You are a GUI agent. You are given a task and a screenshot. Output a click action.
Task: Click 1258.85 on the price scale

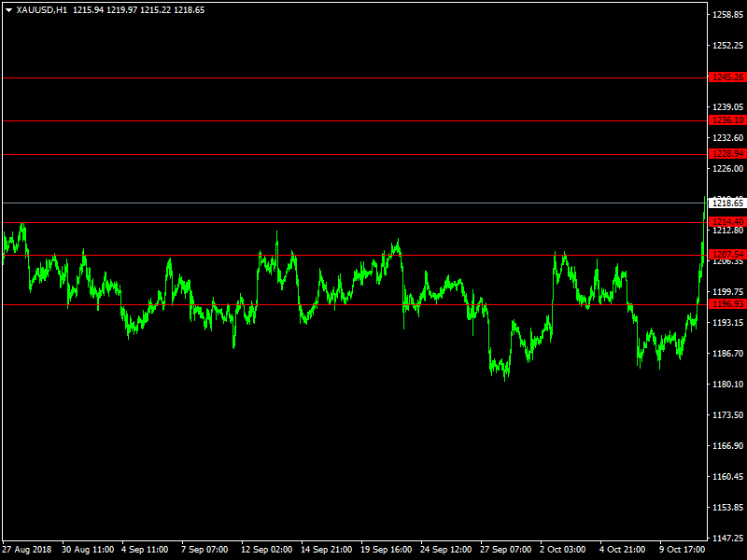(x=727, y=15)
